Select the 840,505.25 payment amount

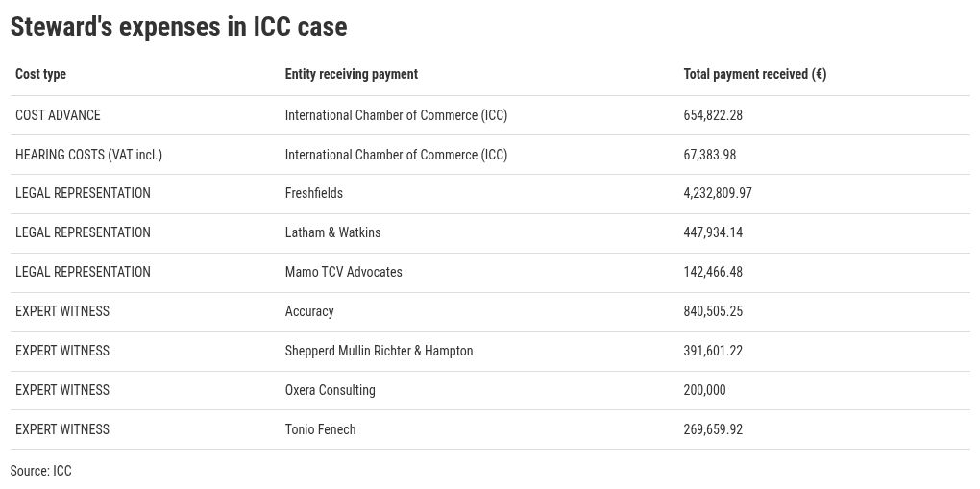[713, 311]
